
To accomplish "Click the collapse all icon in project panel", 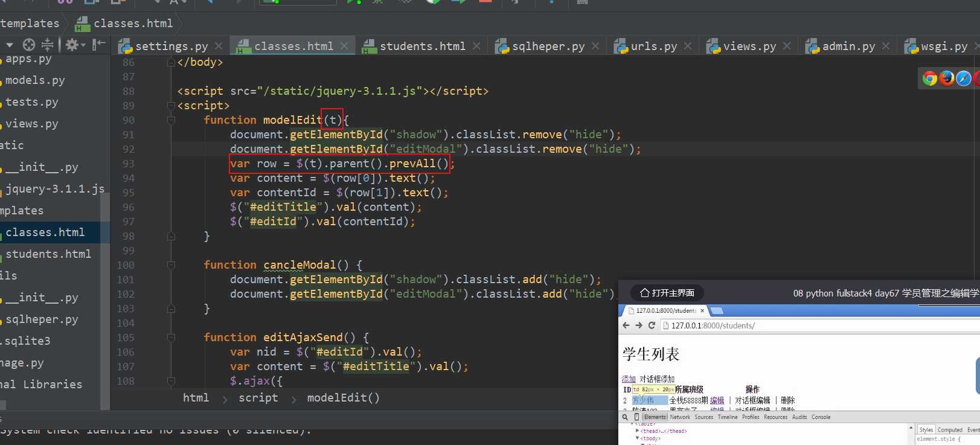I will point(47,45).
